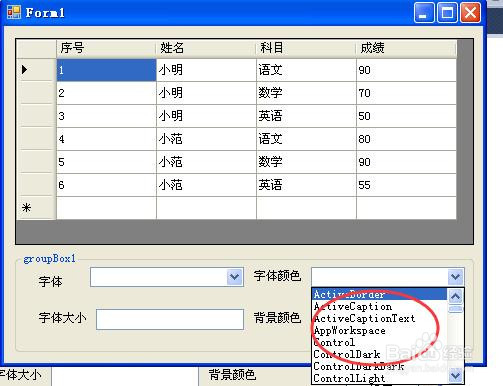Pick Control in the color list
This screenshot has width=503, height=386.
coord(380,342)
